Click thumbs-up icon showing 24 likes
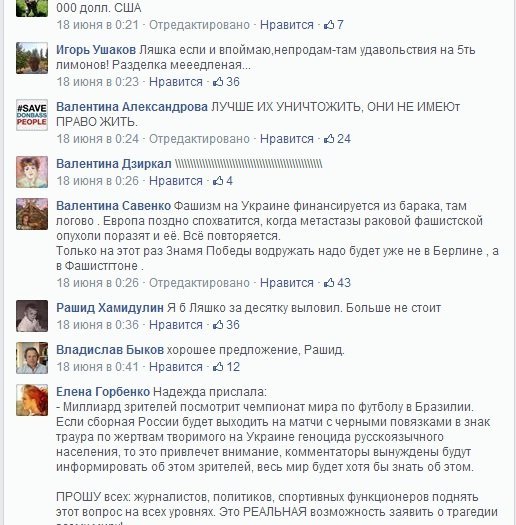Viewport: 516px width, 525px height. click(329, 138)
